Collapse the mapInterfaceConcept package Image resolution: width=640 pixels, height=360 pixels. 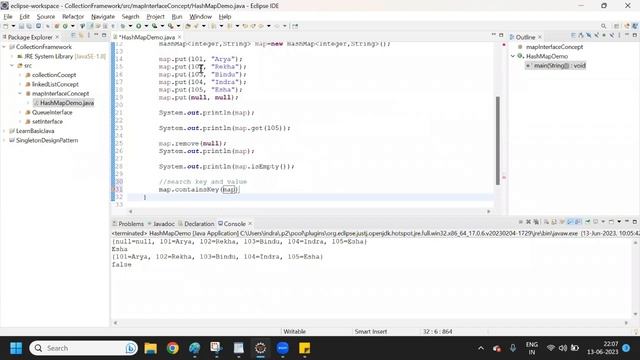tap(20, 93)
